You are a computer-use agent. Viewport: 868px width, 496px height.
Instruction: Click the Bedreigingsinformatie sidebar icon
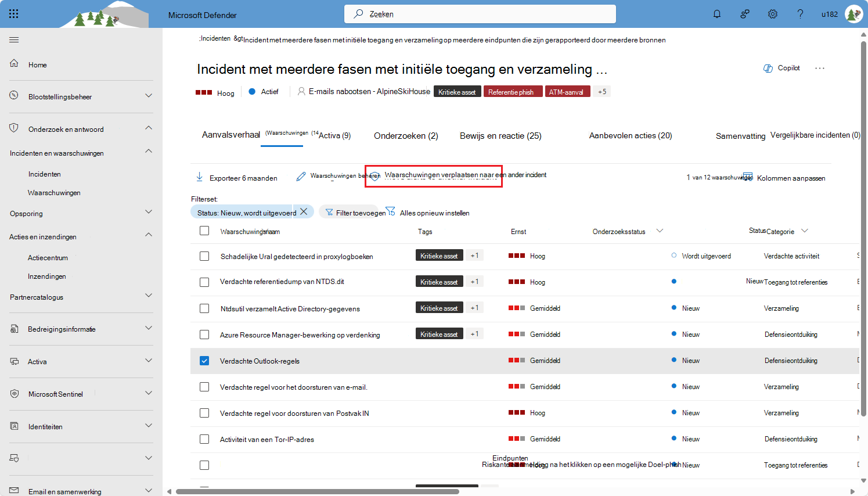click(15, 329)
